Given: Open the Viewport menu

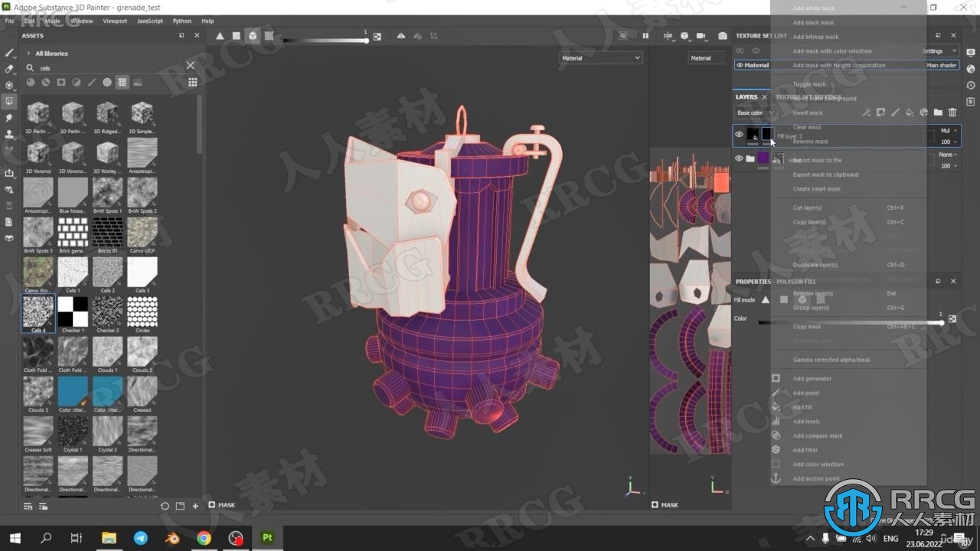Looking at the screenshot, I should (x=115, y=21).
